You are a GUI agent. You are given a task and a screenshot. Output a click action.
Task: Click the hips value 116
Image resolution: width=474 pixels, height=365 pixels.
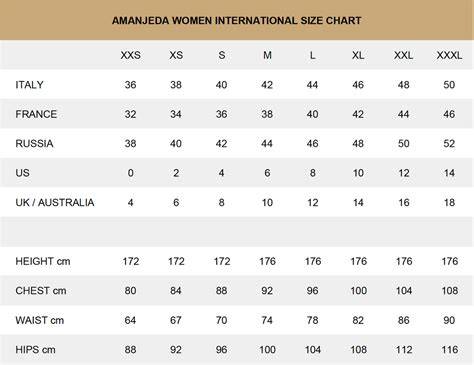(450, 350)
